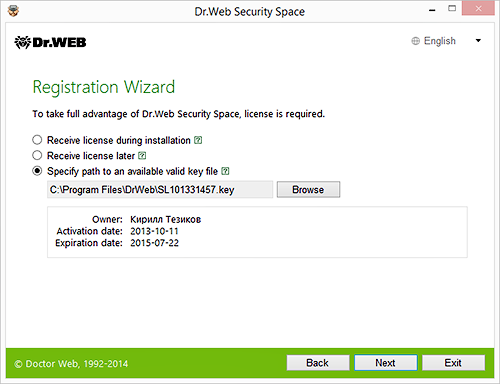500x384 pixels.
Task: Click Browse to choose key file
Action: 308,190
